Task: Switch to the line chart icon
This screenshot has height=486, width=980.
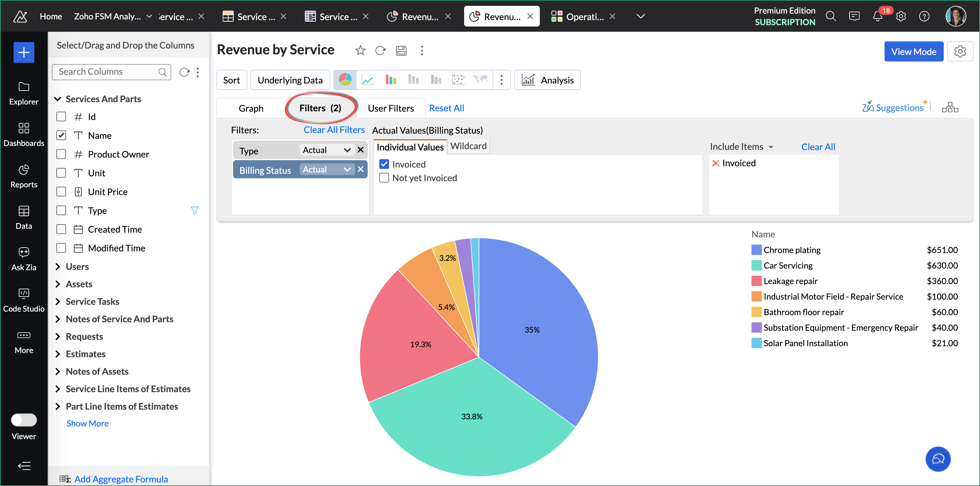Action: 368,80
